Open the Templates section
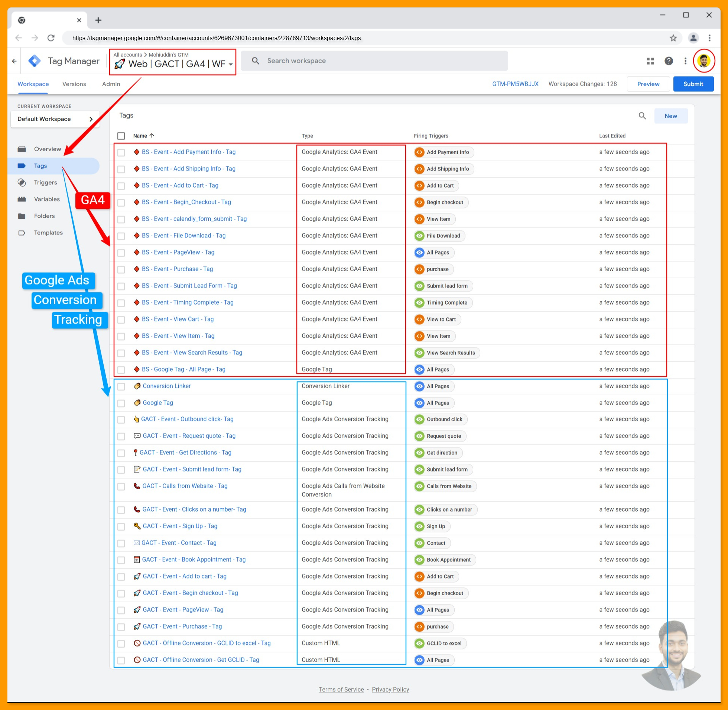Image resolution: width=728 pixels, height=710 pixels. point(48,232)
